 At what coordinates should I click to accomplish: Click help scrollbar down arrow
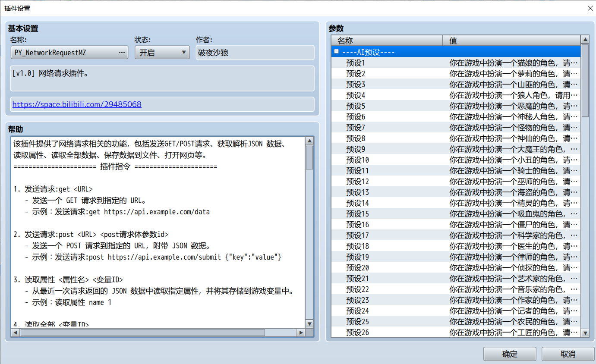(309, 324)
